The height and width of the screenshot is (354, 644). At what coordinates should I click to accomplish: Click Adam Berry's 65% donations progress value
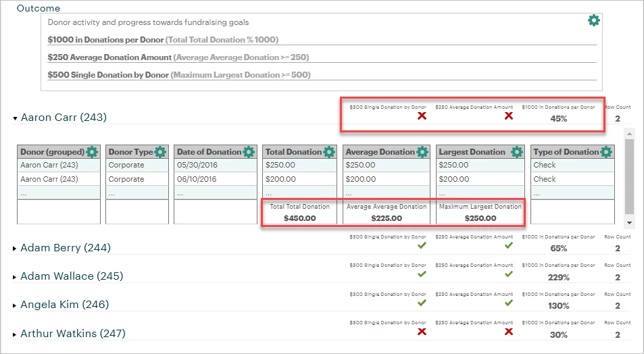tap(559, 249)
